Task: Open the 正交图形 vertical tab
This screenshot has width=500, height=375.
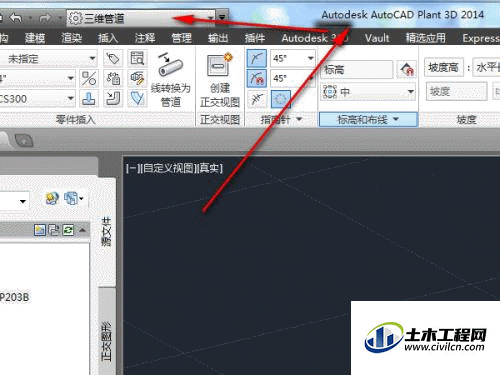Action: coord(107,342)
